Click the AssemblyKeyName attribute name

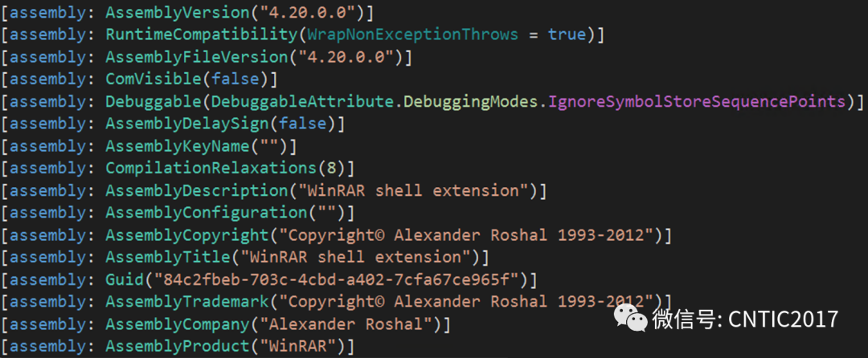[x=172, y=146]
